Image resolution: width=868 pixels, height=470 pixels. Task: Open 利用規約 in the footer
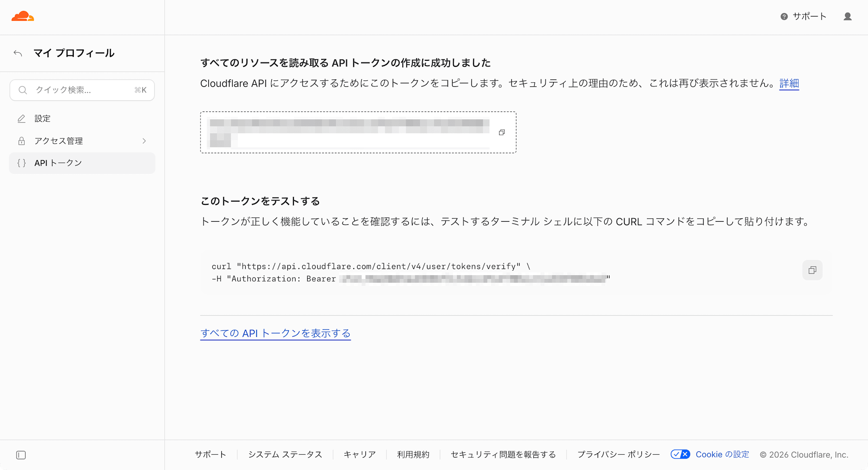tap(413, 454)
